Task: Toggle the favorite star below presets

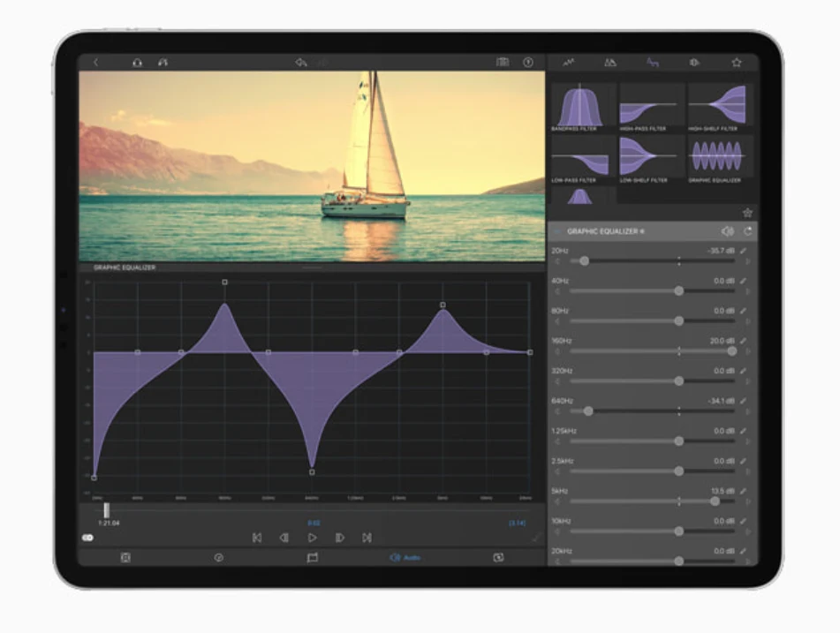Action: 747,213
